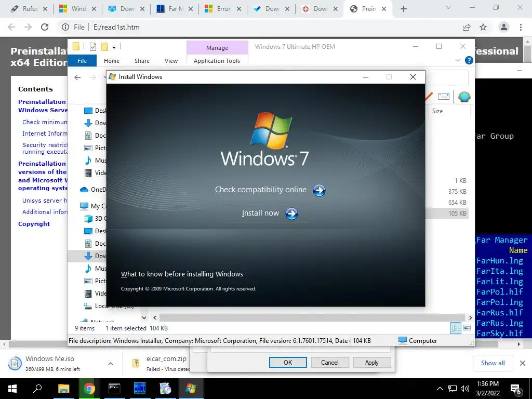Image resolution: width=532 pixels, height=399 pixels.
Task: Click the disc installer taskbar icon
Action: tap(165, 389)
